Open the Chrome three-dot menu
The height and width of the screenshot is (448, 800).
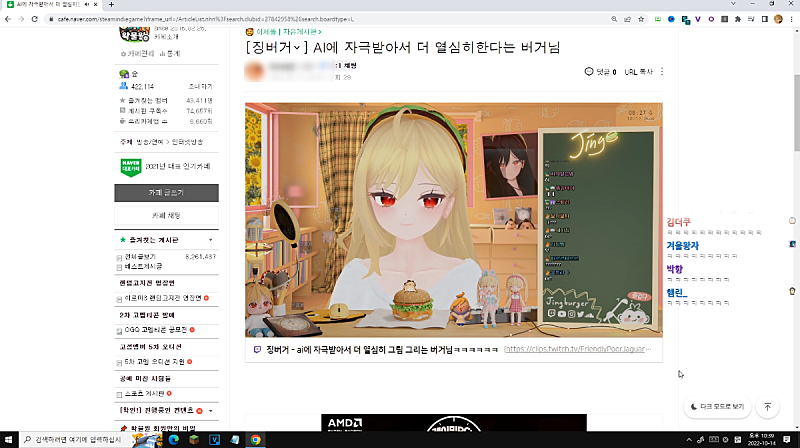tap(791, 19)
